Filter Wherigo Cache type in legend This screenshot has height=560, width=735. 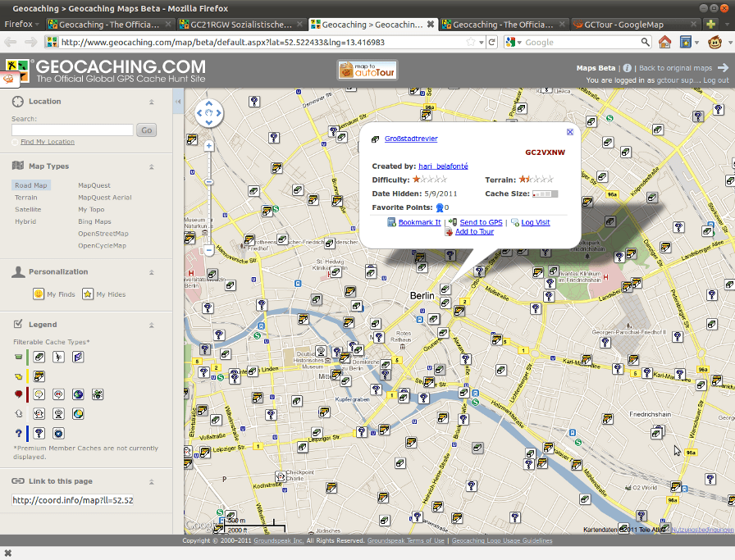click(58, 434)
